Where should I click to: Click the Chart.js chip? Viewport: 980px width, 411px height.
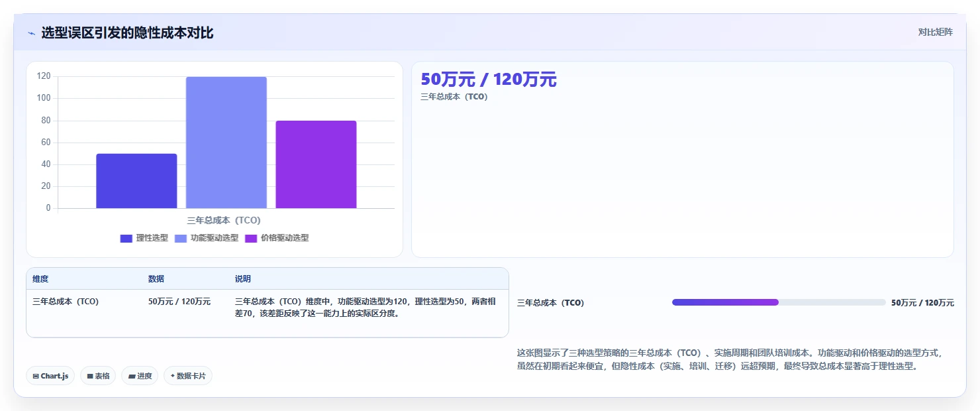(51, 376)
